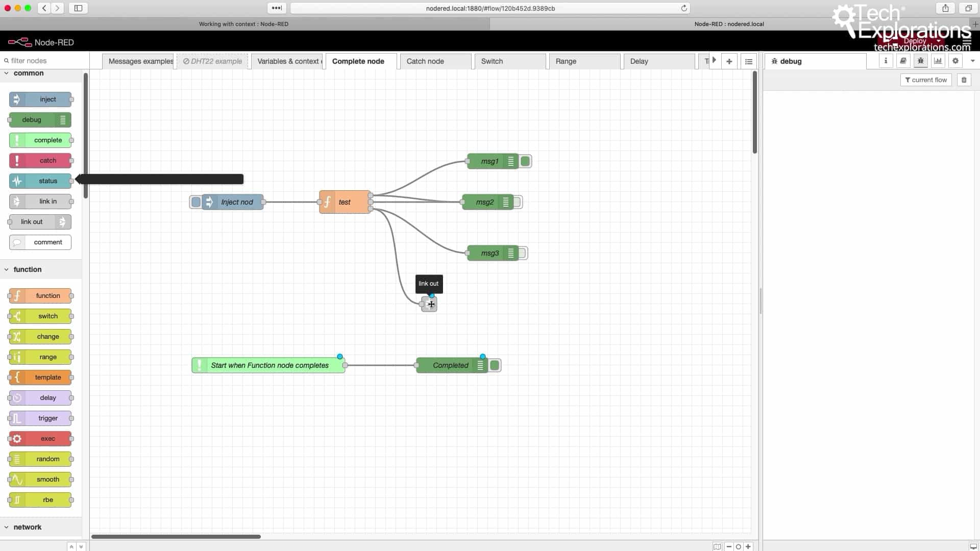
Task: Click the current flow filter button
Action: tap(925, 80)
